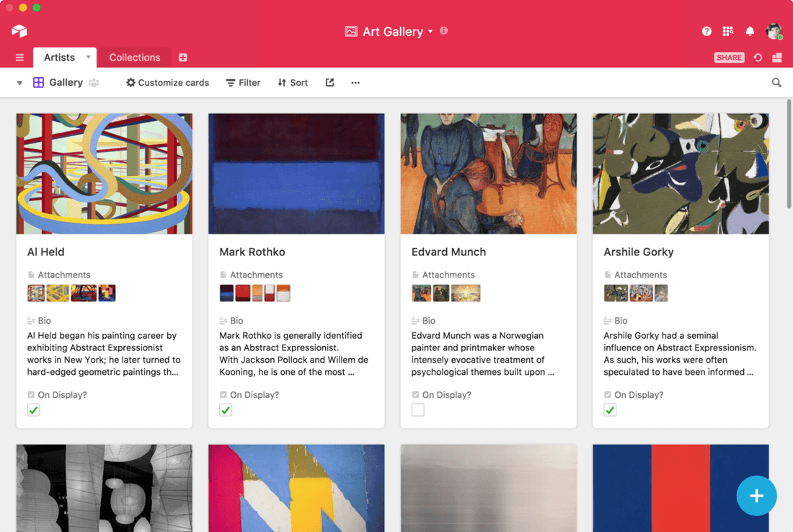Click the SHARE button
The image size is (793, 532).
point(729,58)
